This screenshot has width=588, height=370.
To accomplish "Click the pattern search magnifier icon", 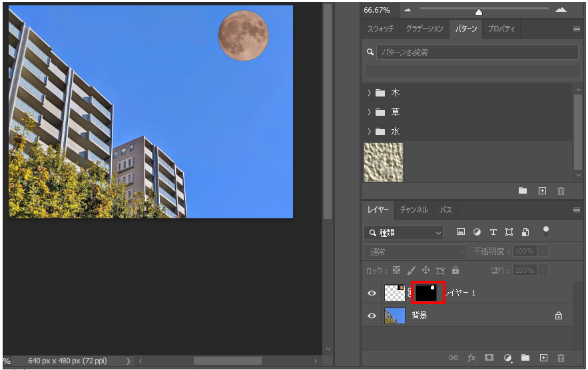I will 370,52.
